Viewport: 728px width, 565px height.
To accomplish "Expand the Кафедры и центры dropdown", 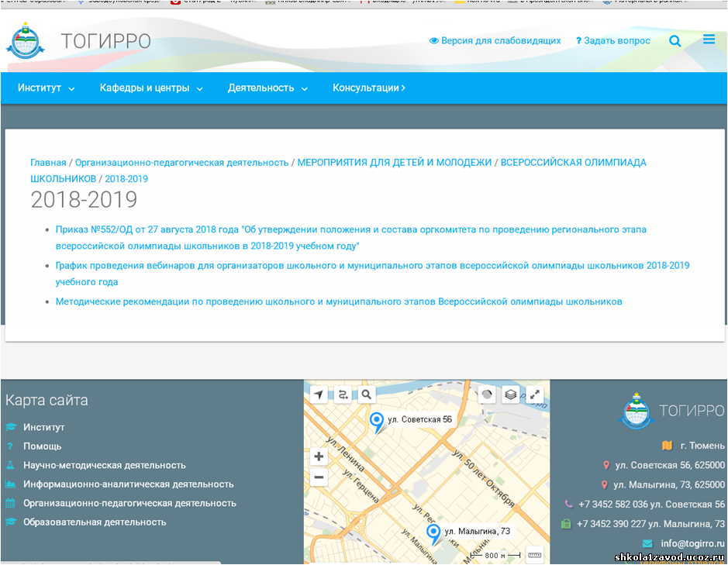I will pos(151,88).
